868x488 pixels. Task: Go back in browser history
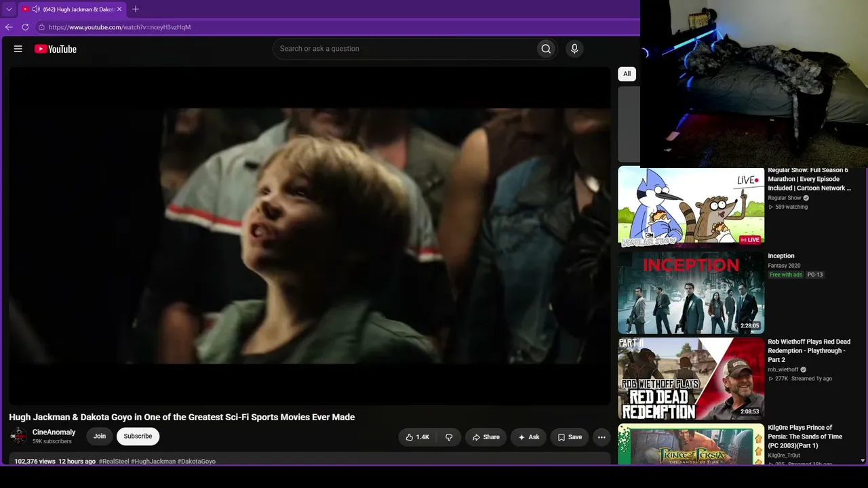9,27
